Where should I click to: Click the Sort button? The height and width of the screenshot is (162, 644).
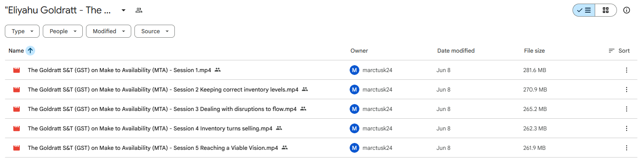(619, 51)
